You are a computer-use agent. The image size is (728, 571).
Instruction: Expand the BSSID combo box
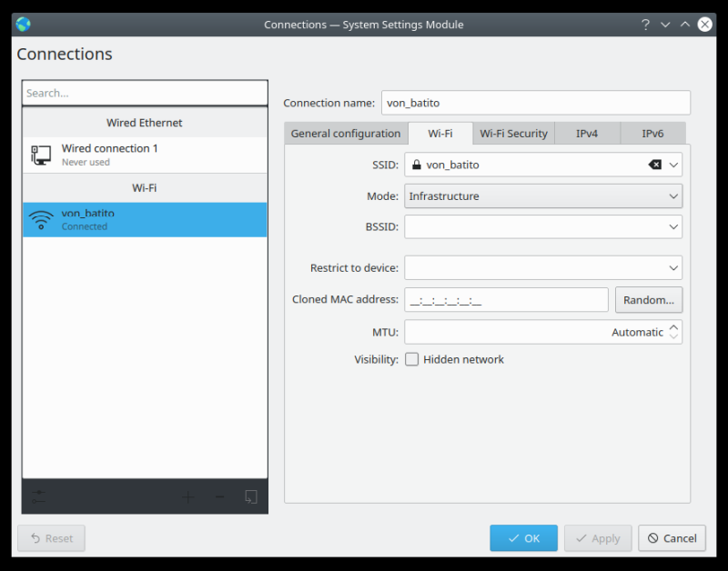(x=673, y=226)
